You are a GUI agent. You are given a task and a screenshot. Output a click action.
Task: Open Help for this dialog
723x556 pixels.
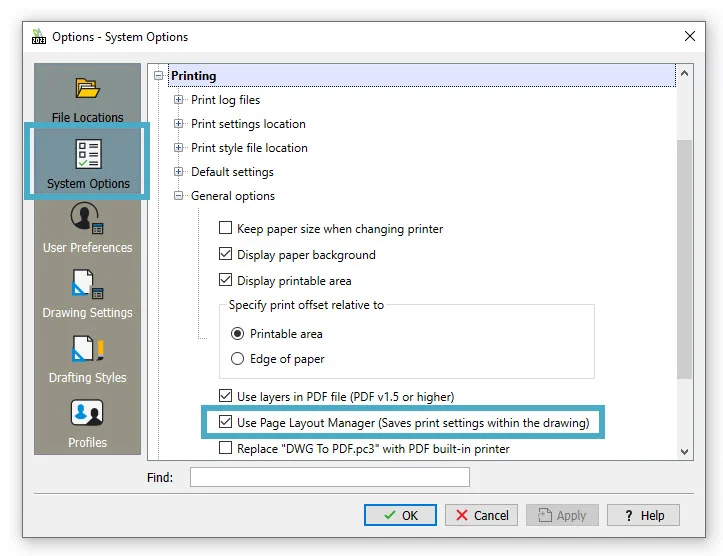(x=643, y=515)
